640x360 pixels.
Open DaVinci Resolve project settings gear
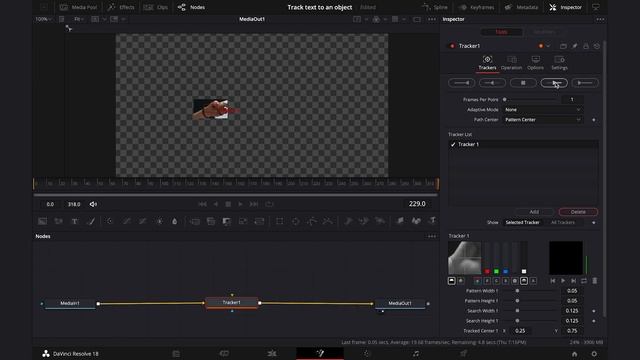(594, 354)
